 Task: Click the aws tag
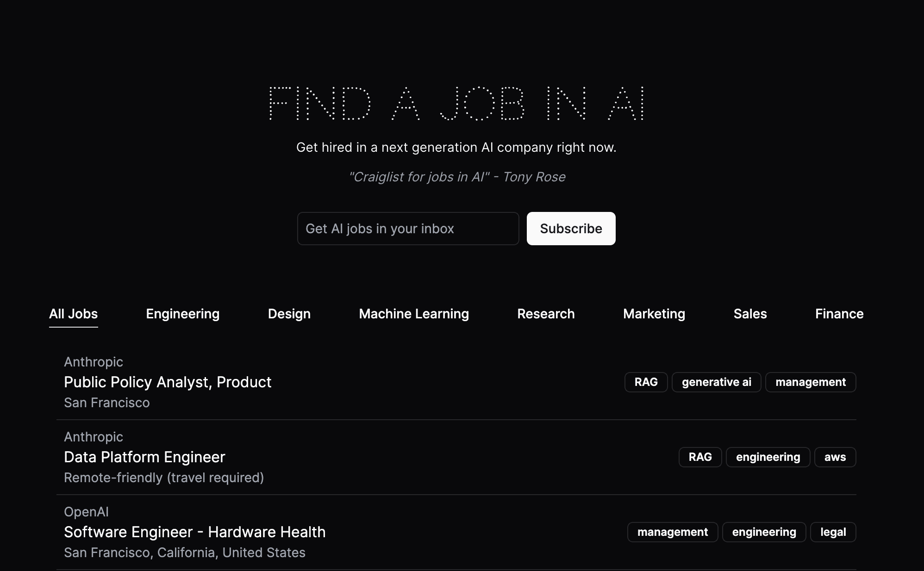pyautogui.click(x=835, y=457)
